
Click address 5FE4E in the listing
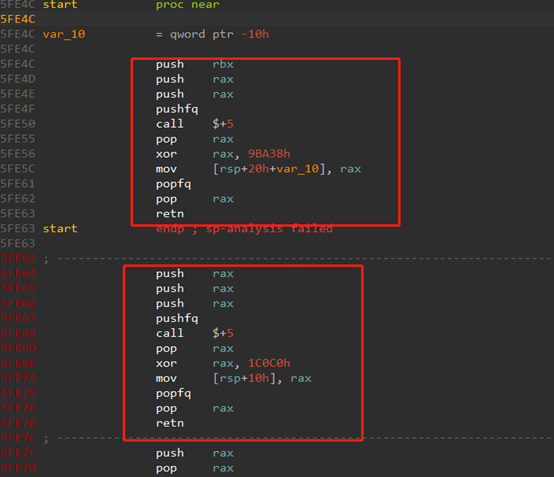point(18,94)
